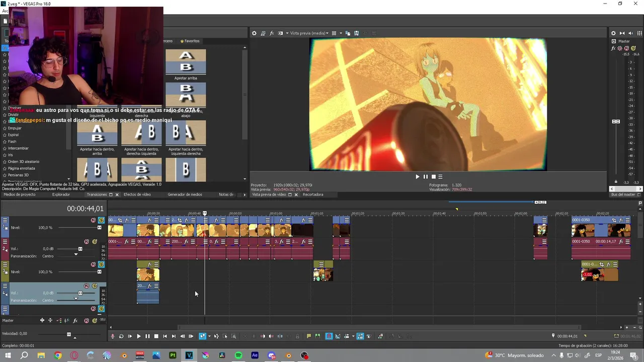
Task: Toggle preview overlays square icon
Action: [334, 33]
